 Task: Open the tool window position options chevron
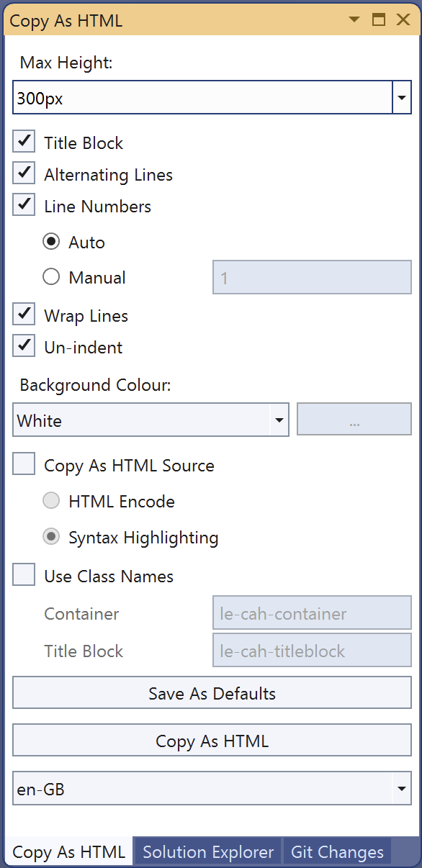[x=354, y=20]
